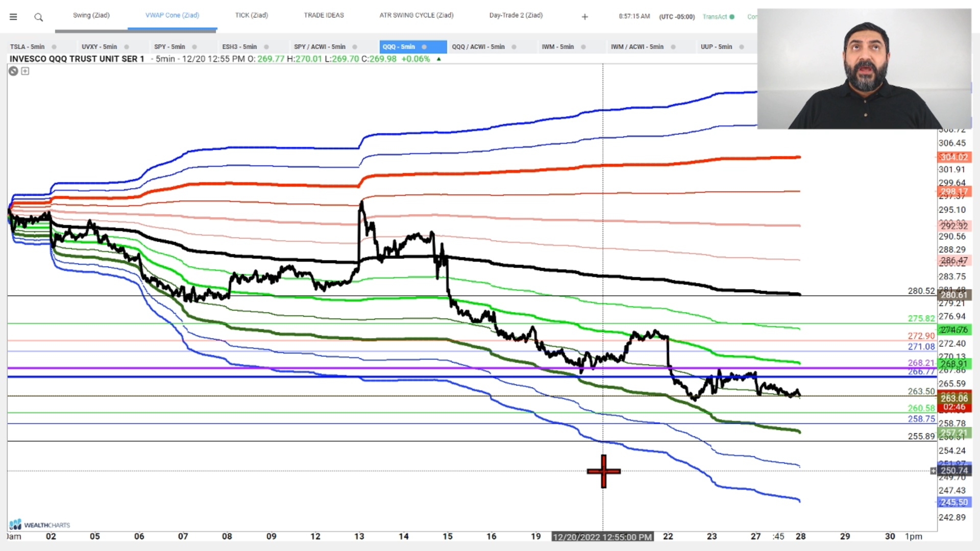
Task: Click the red 304.02 price tag
Action: click(x=954, y=157)
